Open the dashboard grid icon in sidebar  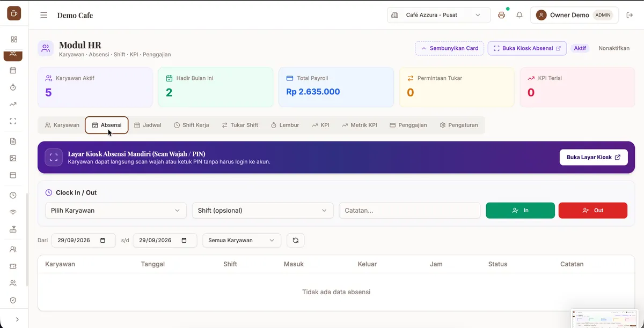pos(14,39)
